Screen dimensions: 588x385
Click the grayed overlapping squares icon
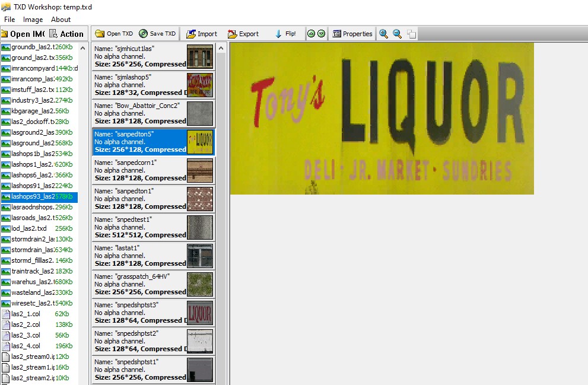pyautogui.click(x=411, y=34)
